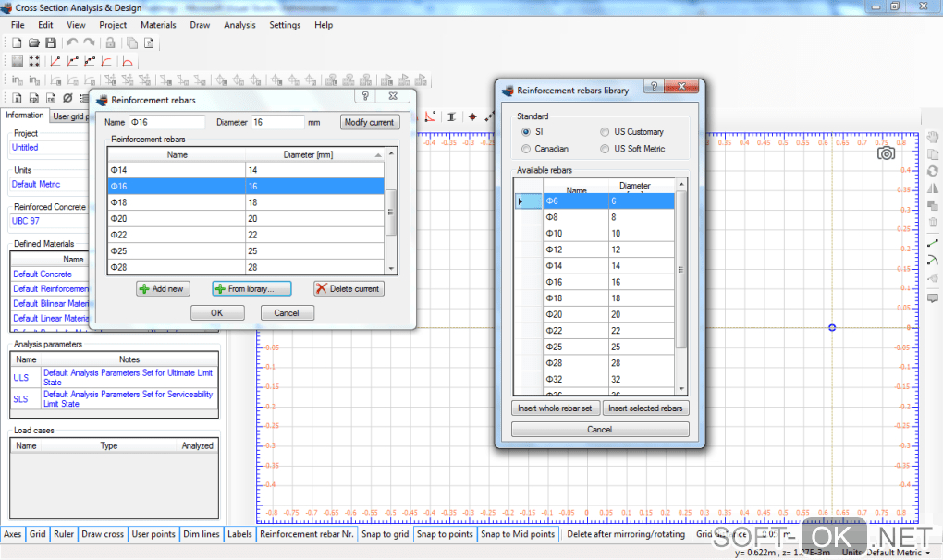Click the Save disk icon
Image resolution: width=943 pixels, height=560 pixels.
(x=50, y=43)
